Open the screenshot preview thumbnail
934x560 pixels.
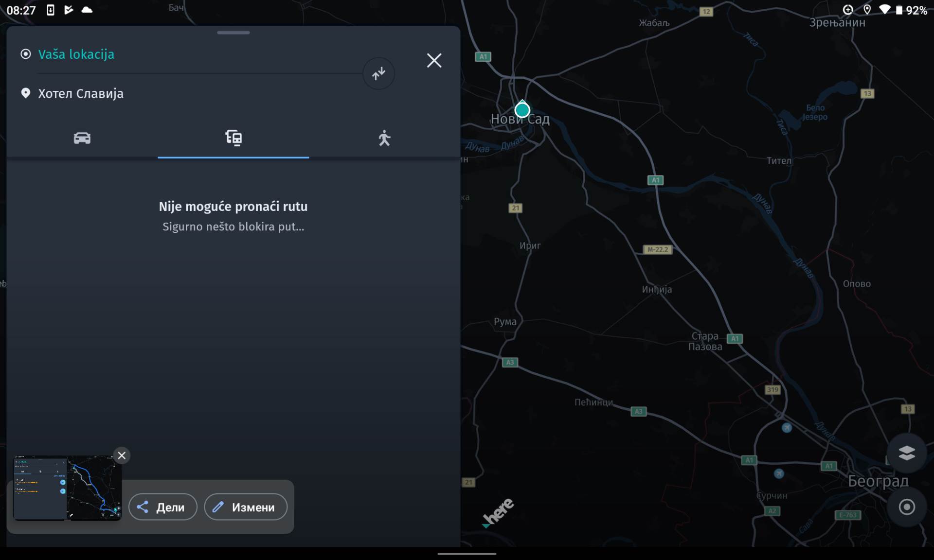coord(67,488)
